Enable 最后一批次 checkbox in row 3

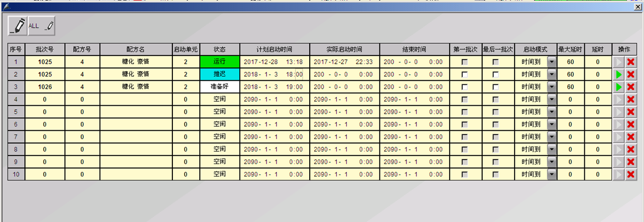[x=496, y=87]
